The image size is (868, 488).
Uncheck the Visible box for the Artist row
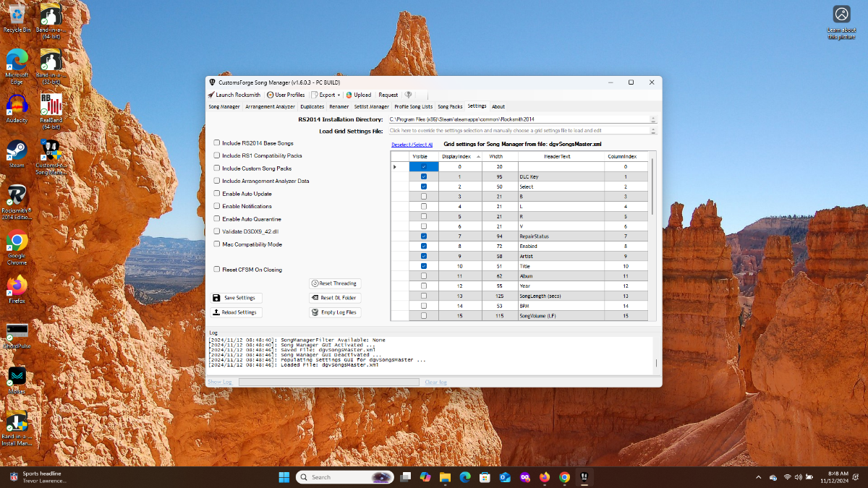tap(424, 256)
